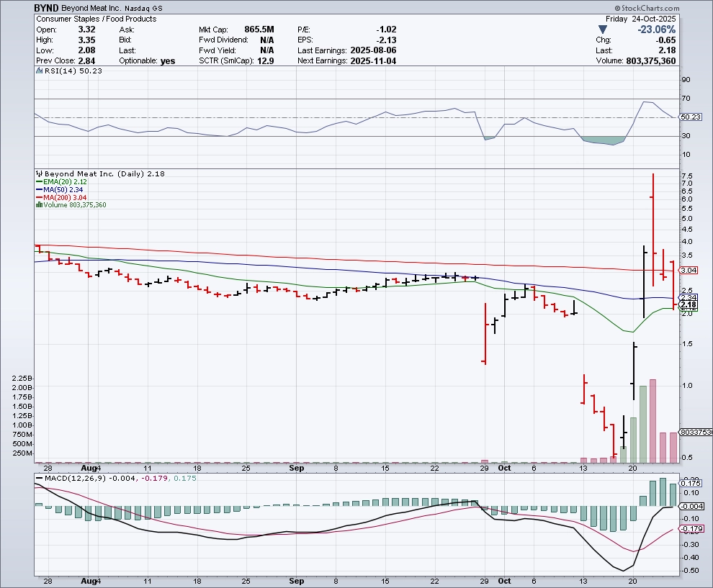Click the 0.175 MACD histogram value tag

click(x=690, y=484)
